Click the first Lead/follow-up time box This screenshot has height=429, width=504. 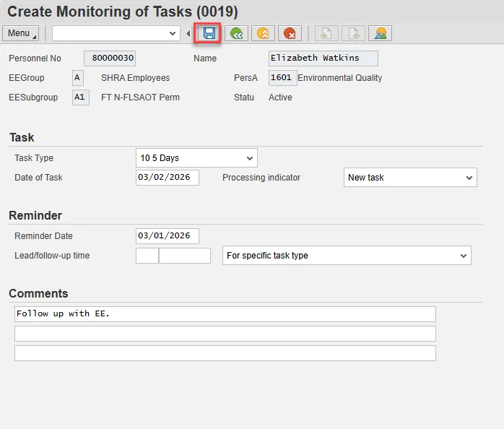[147, 256]
